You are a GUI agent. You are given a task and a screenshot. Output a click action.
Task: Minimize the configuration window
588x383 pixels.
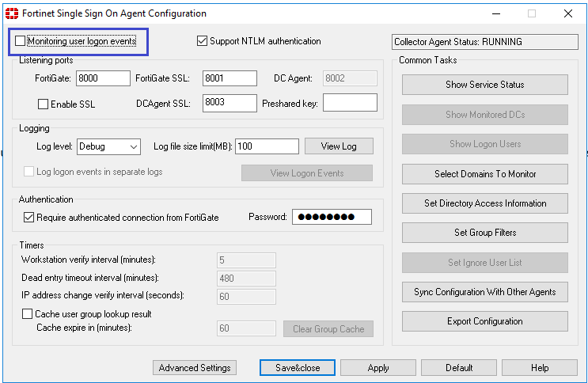click(496, 13)
